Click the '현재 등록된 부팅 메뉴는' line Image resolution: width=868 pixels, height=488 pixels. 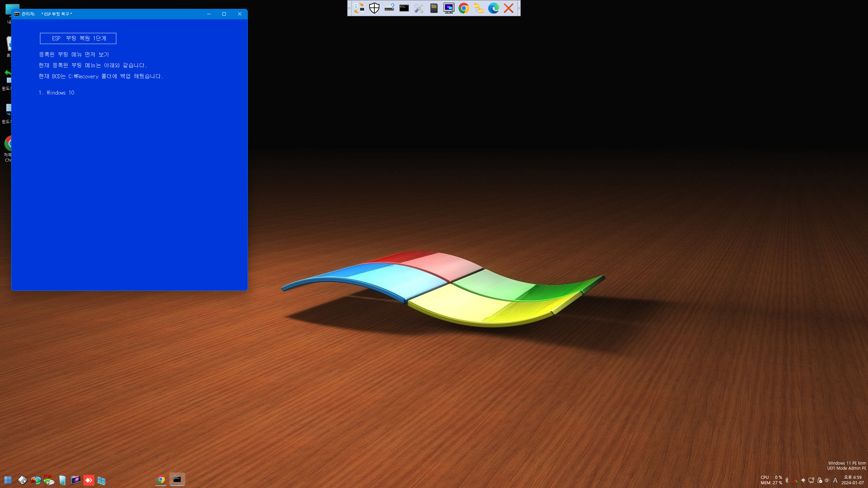[x=93, y=65]
